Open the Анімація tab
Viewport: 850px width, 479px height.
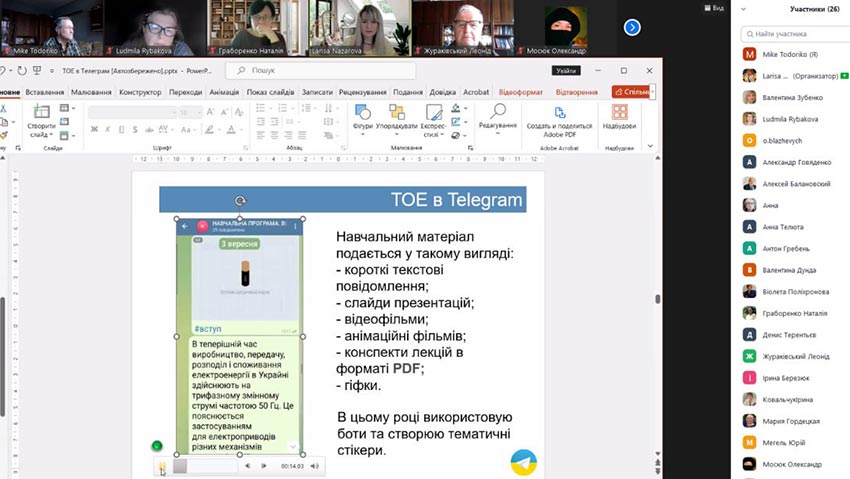[224, 92]
